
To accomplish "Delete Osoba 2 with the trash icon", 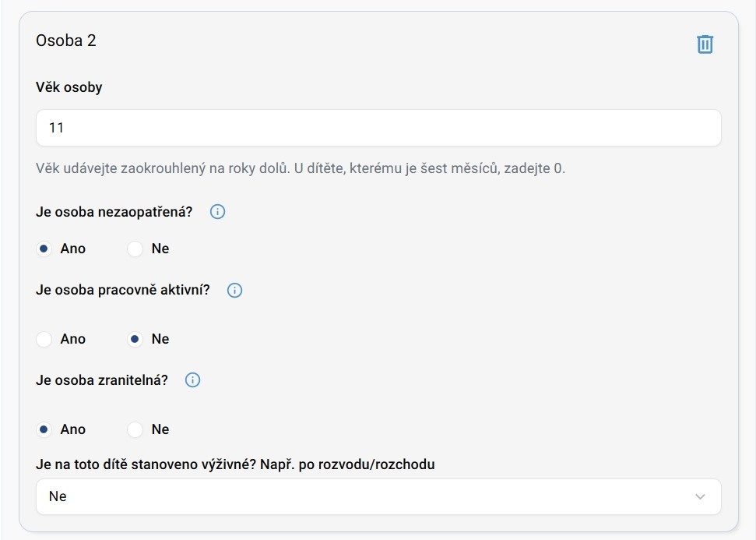I will click(705, 44).
